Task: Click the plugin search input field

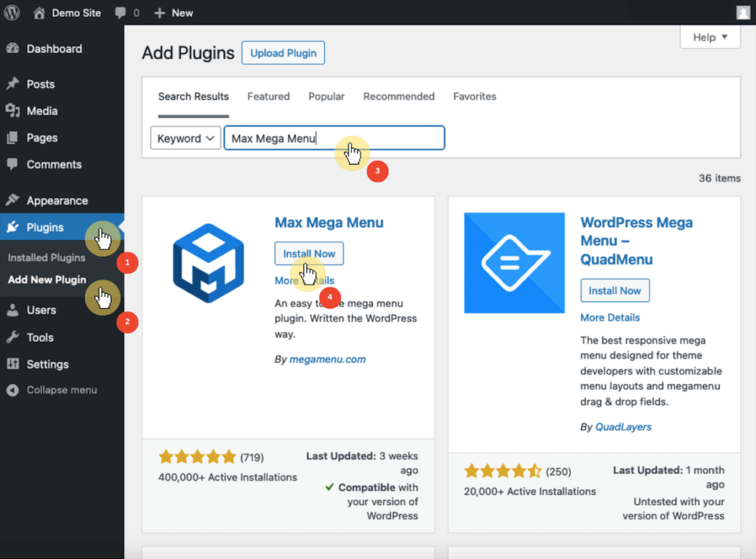Action: [x=334, y=138]
